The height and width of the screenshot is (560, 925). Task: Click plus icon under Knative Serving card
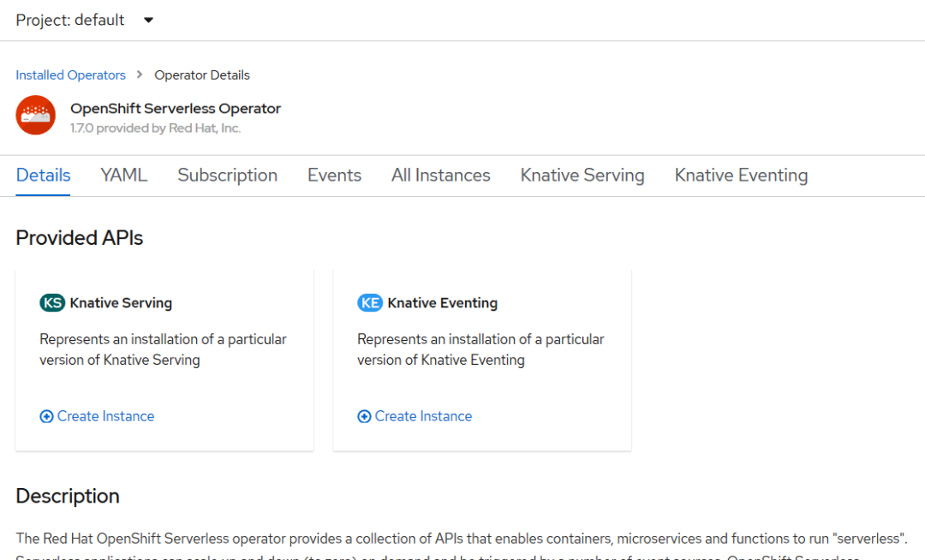[x=46, y=417]
